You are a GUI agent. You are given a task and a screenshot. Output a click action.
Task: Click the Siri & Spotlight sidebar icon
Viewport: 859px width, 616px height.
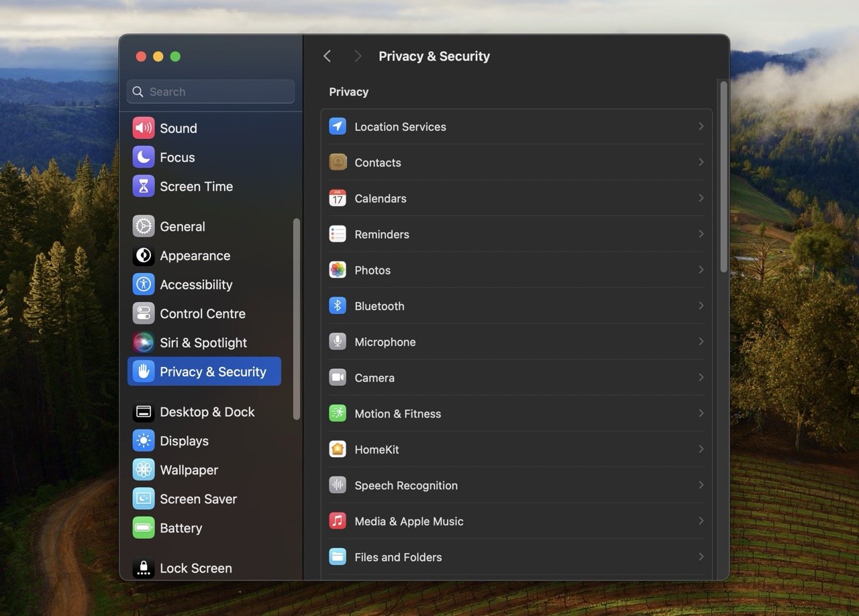tap(143, 342)
